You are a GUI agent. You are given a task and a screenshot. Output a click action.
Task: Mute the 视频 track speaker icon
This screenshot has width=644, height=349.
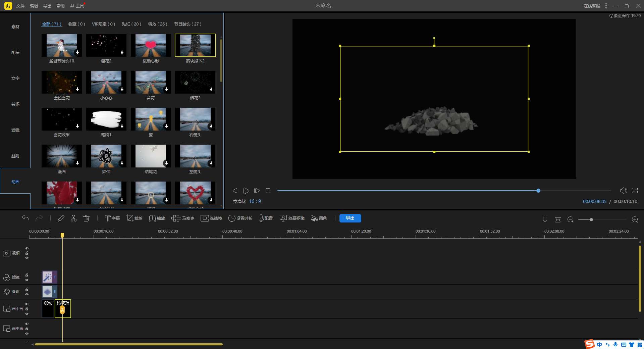pyautogui.click(x=27, y=248)
